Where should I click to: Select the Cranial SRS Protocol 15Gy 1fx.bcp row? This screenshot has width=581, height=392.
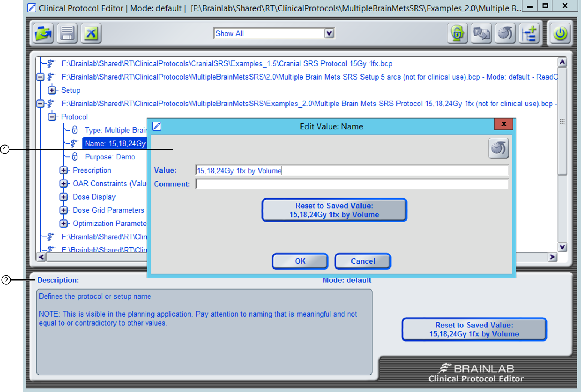pyautogui.click(x=227, y=63)
